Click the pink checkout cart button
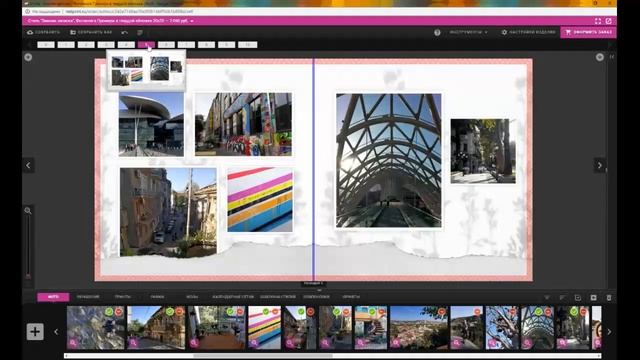Viewport: 640px width, 360px height. point(588,32)
